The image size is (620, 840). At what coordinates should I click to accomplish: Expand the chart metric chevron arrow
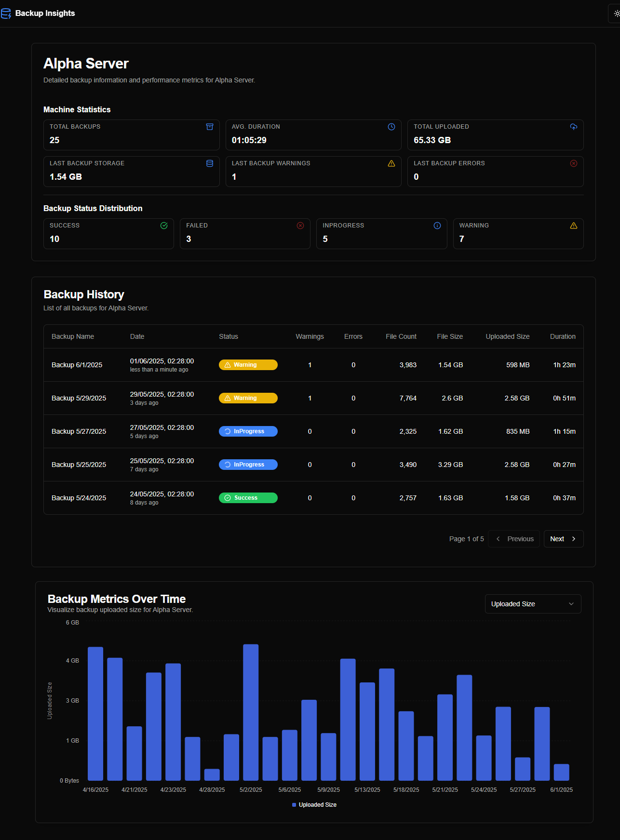click(x=571, y=604)
